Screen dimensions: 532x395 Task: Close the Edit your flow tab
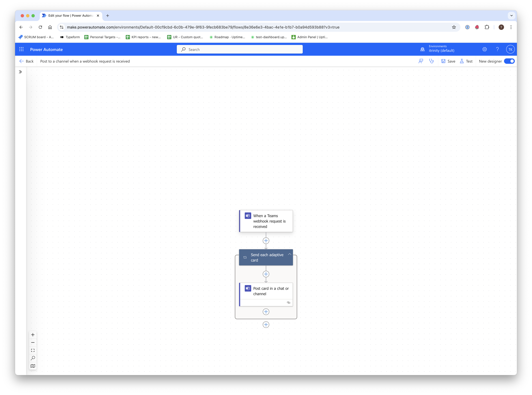[98, 16]
